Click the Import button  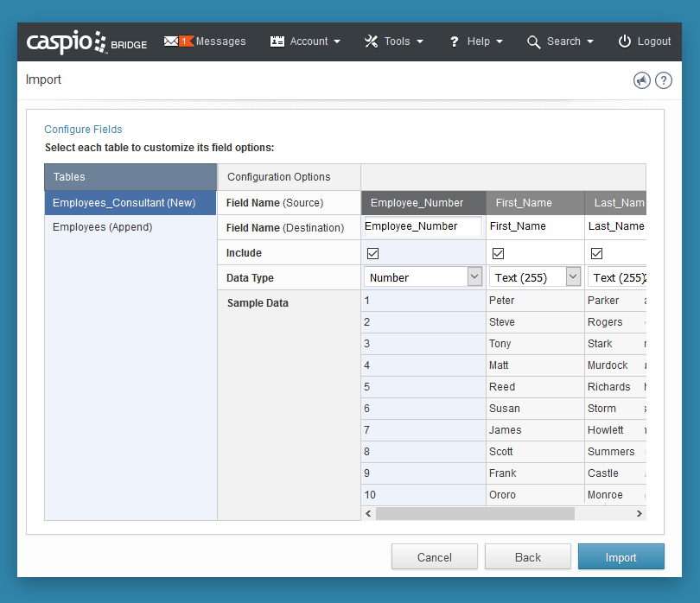pyautogui.click(x=621, y=556)
